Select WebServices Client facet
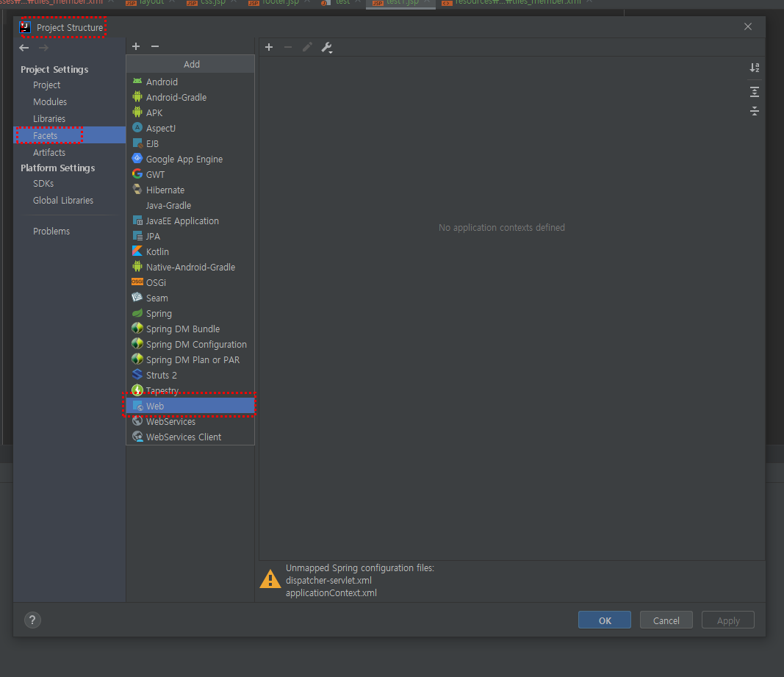This screenshot has height=677, width=784. point(190,437)
